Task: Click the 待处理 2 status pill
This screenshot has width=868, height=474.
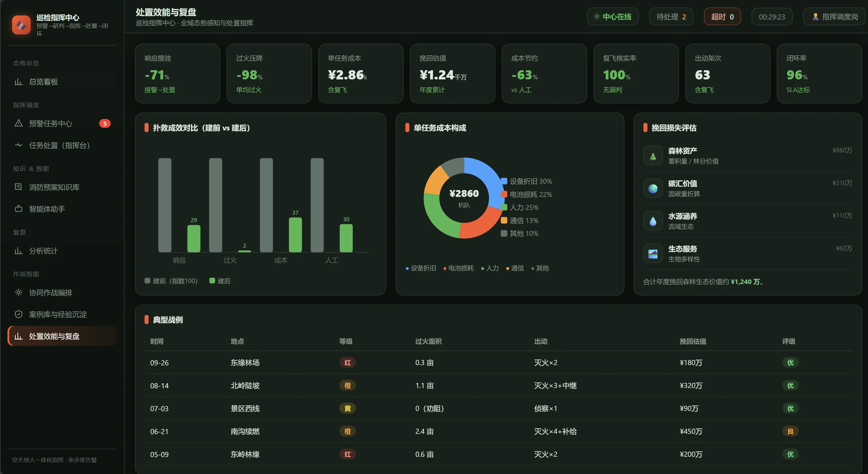Action: click(x=671, y=17)
